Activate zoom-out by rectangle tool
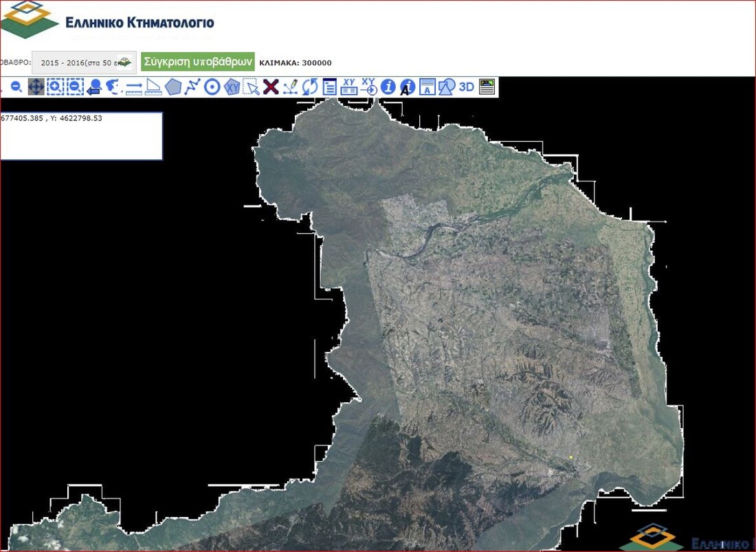 click(x=75, y=87)
